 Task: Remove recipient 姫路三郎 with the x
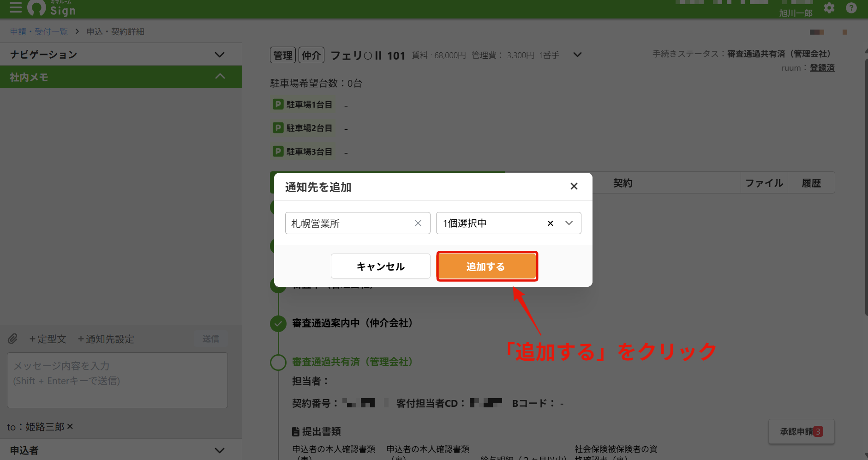(x=70, y=426)
